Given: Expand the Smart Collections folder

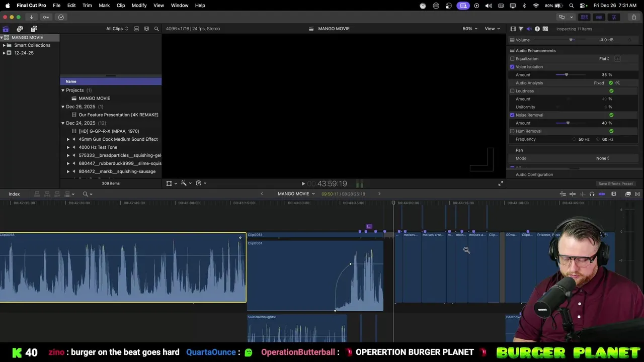Looking at the screenshot, I should tap(4, 45).
